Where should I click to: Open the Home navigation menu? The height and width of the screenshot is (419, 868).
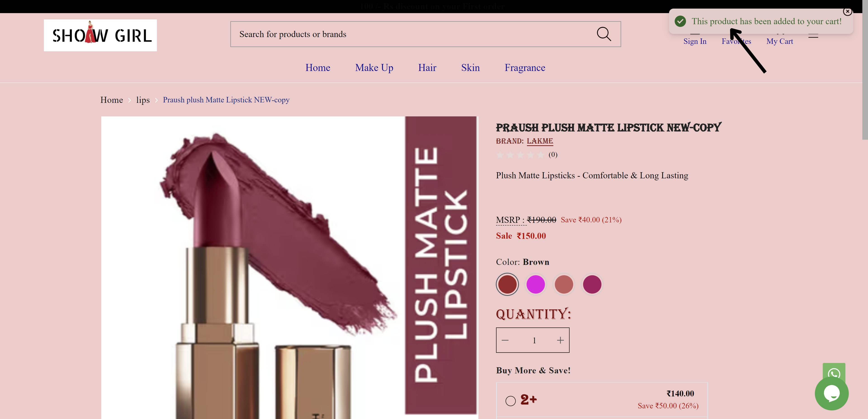[x=317, y=68]
